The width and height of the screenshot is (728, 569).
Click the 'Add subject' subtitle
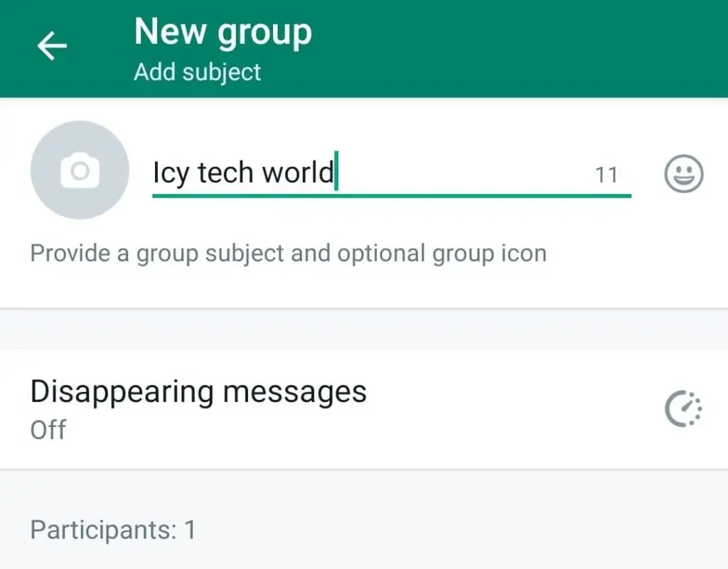tap(198, 72)
